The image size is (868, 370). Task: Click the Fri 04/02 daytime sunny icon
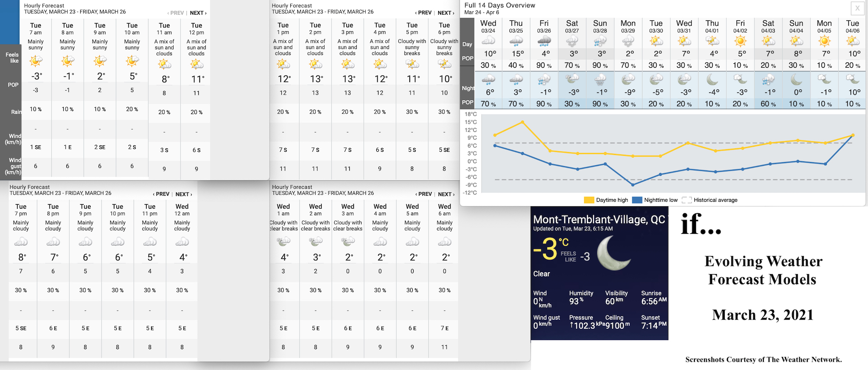[x=740, y=41]
